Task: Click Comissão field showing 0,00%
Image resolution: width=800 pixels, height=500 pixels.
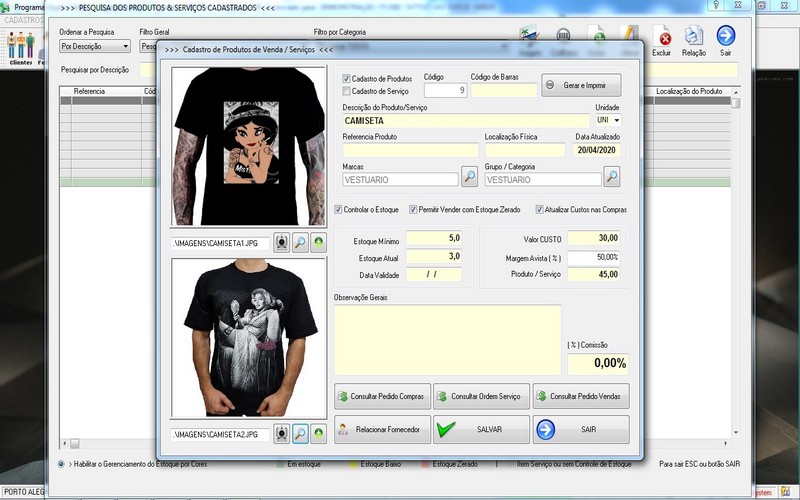Action: pos(598,363)
